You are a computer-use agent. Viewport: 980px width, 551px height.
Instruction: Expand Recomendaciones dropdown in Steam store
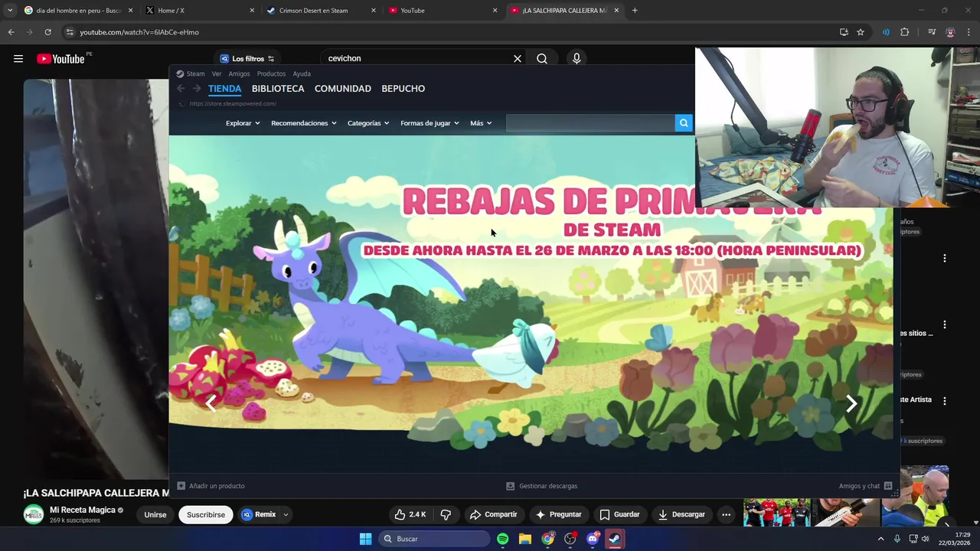click(304, 123)
